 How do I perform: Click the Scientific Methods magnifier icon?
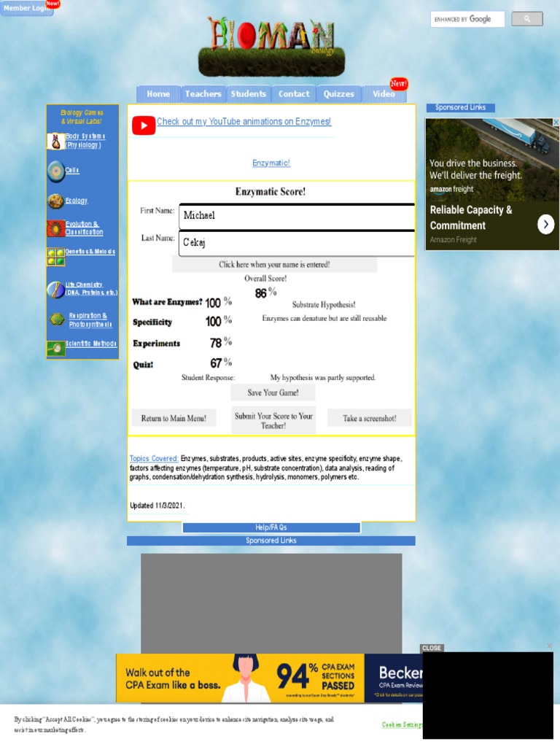click(55, 349)
